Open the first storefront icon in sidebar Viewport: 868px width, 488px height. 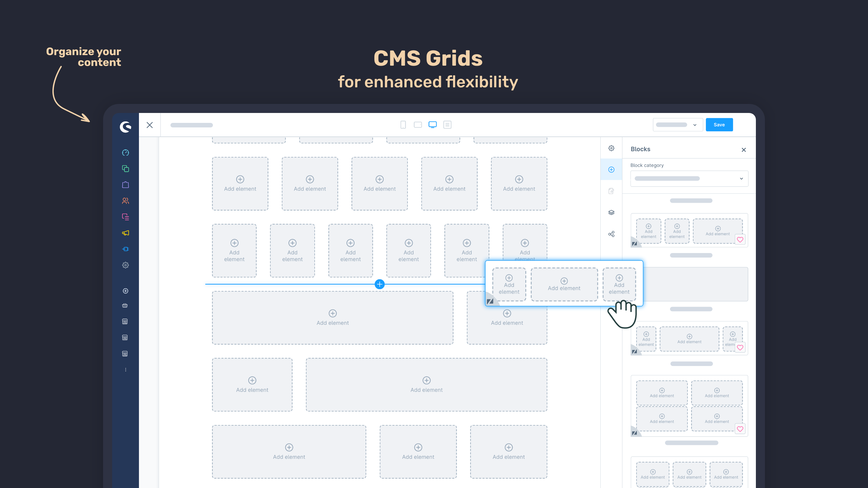(x=125, y=322)
